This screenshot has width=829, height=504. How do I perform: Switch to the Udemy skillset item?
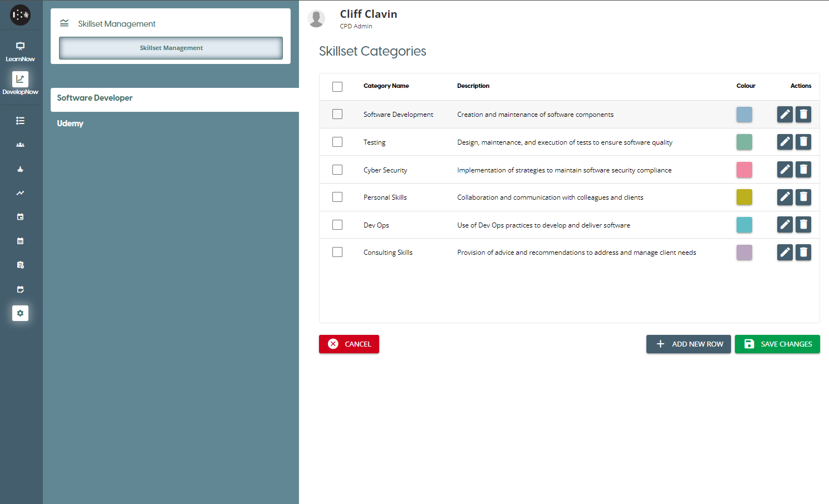pos(70,123)
